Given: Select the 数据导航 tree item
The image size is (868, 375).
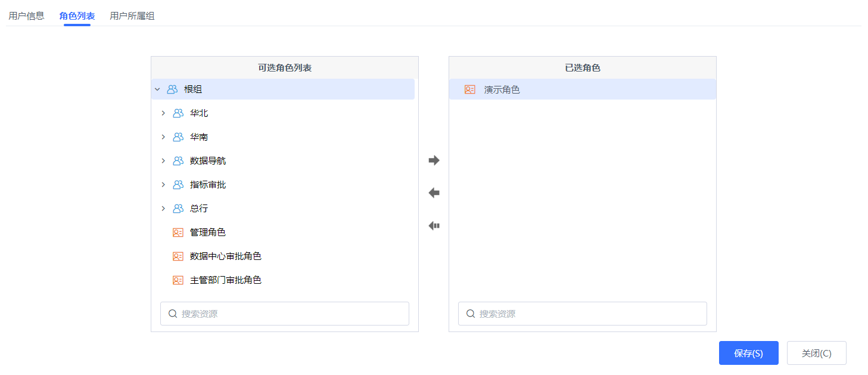Looking at the screenshot, I should tap(208, 161).
